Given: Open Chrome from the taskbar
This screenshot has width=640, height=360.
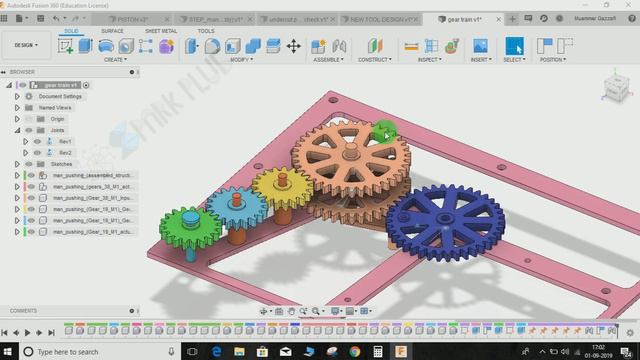Looking at the screenshot, I should point(355,351).
